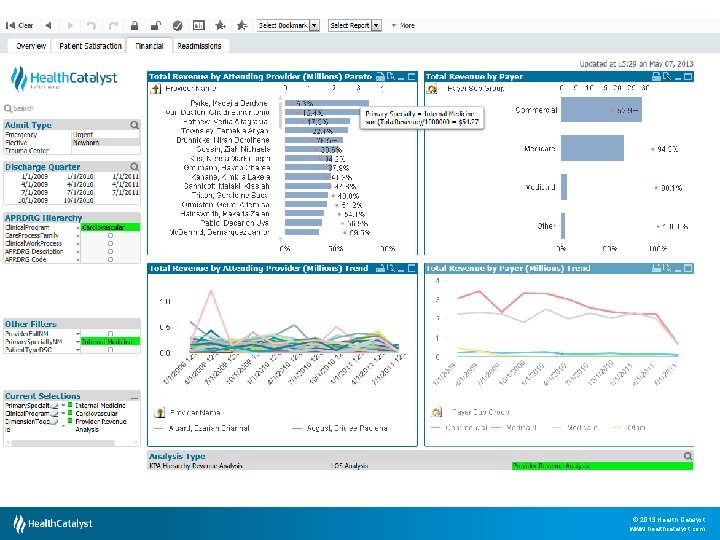The width and height of the screenshot is (720, 540).
Task: Expand the More toolbar menu
Action: click(403, 25)
